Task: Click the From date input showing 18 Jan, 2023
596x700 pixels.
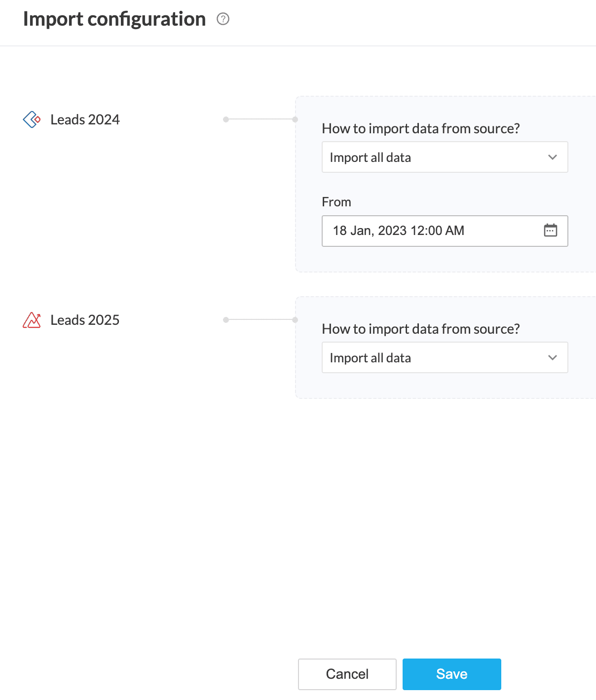Action: click(x=398, y=231)
